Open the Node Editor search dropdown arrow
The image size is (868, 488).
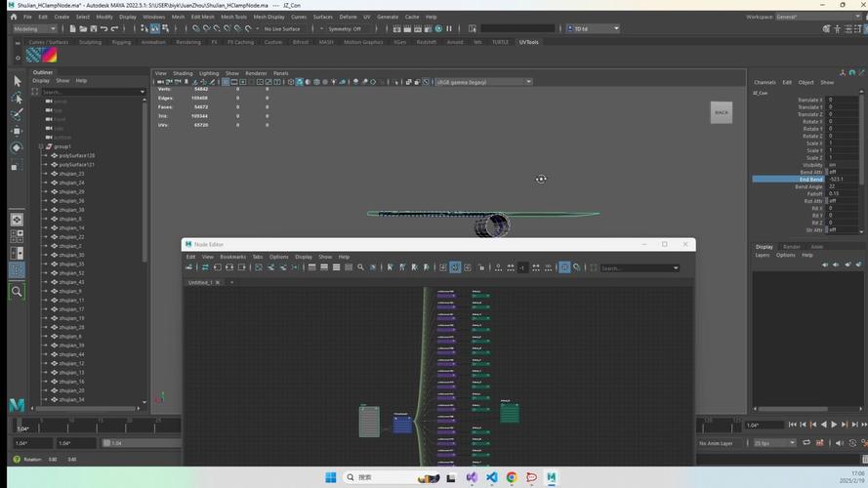[676, 268]
